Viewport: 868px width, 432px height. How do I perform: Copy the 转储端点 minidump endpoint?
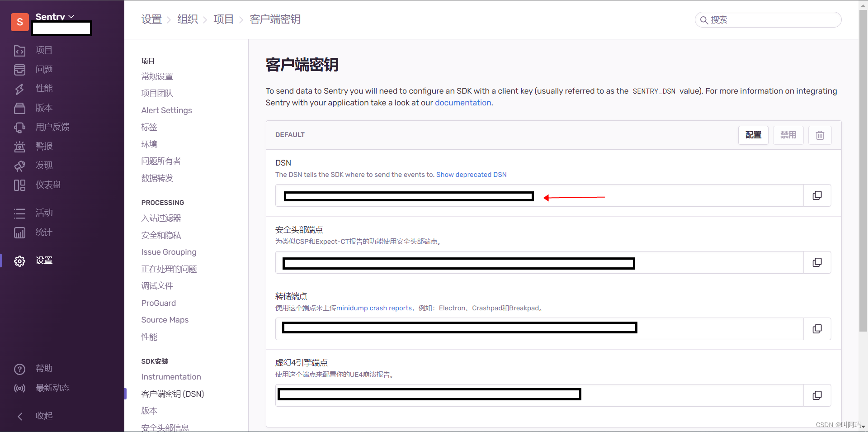817,328
